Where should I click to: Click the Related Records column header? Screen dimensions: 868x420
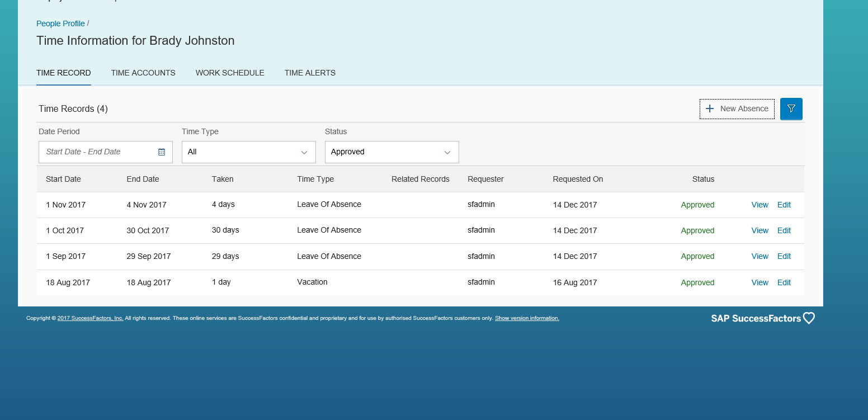(x=421, y=179)
